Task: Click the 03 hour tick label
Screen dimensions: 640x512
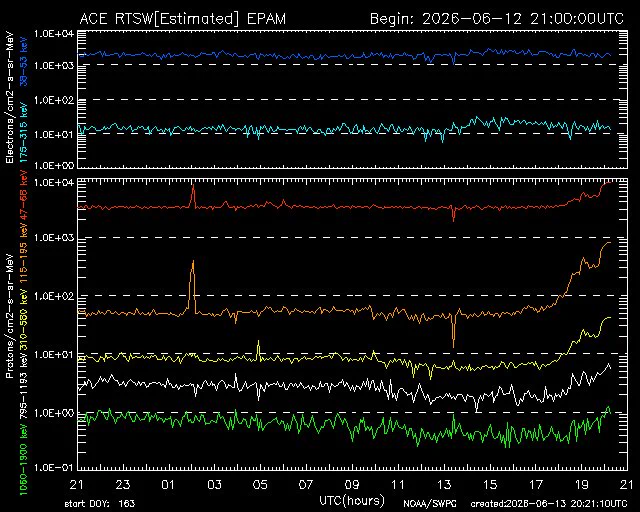Action: tap(214, 485)
